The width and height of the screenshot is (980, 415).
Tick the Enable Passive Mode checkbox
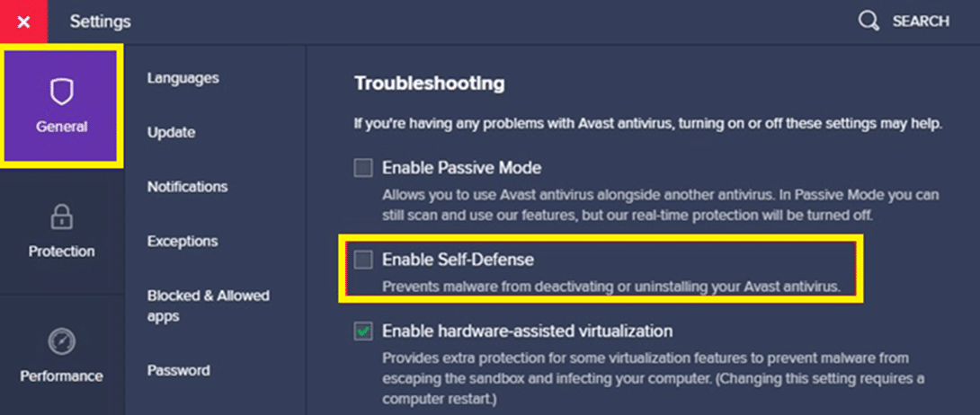pyautogui.click(x=363, y=167)
